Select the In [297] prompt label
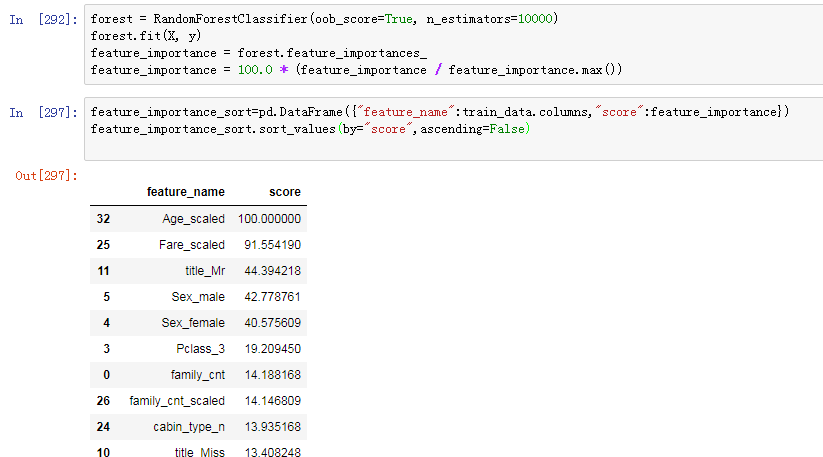Screen dimensions: 823x457 (x=44, y=112)
